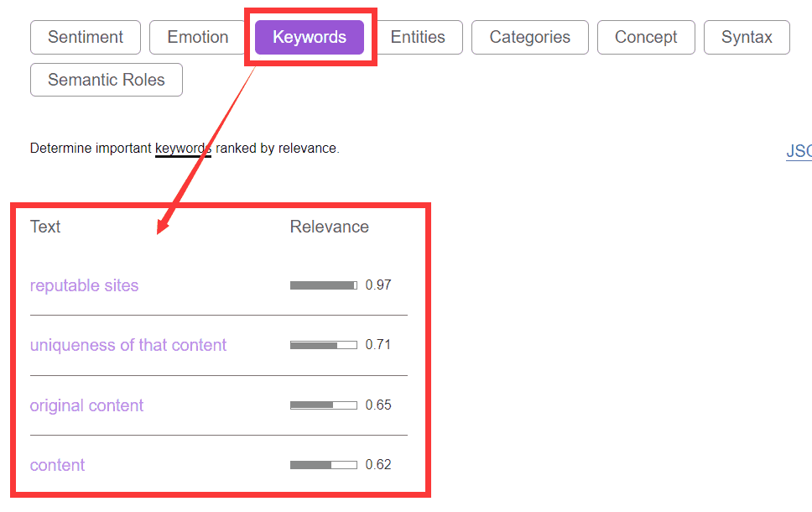
Task: Click the 0.97 relevance bar
Action: [x=323, y=285]
